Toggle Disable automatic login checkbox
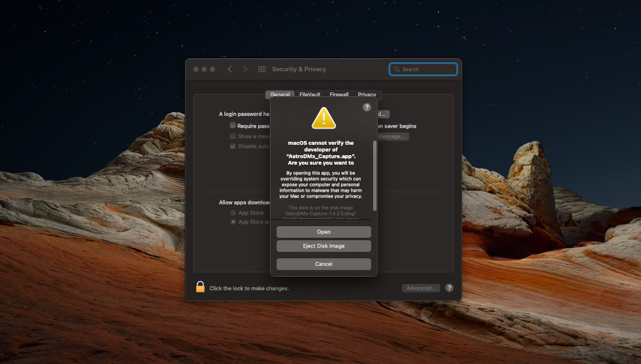Image resolution: width=641 pixels, height=364 pixels. [233, 146]
